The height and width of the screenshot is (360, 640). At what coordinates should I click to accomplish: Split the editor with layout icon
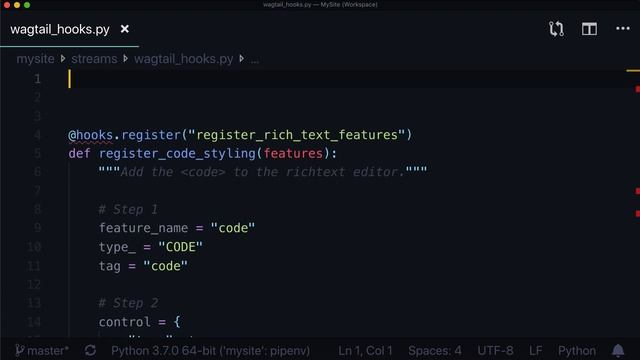tap(589, 29)
